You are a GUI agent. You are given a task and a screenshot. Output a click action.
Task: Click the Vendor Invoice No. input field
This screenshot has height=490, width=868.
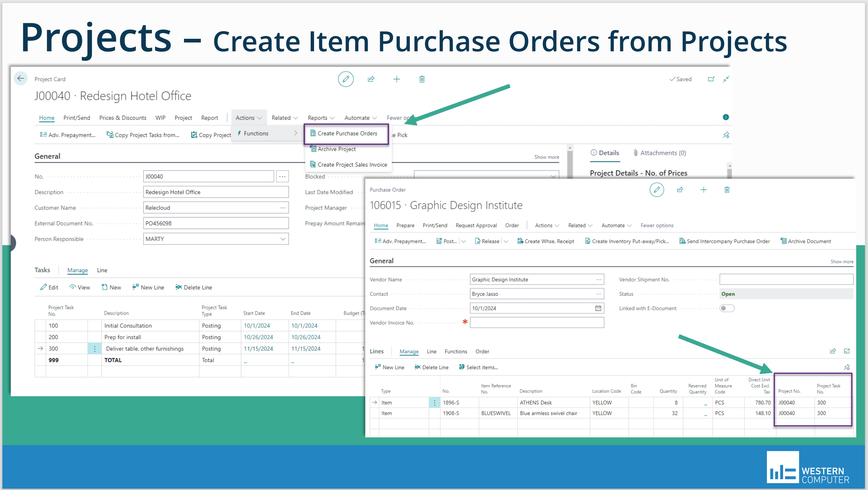coord(536,323)
